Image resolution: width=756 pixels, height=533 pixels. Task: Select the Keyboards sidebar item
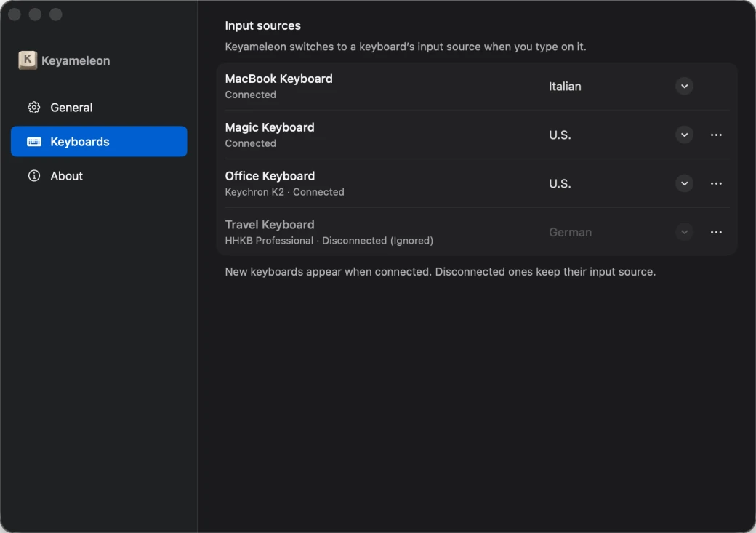tap(99, 141)
